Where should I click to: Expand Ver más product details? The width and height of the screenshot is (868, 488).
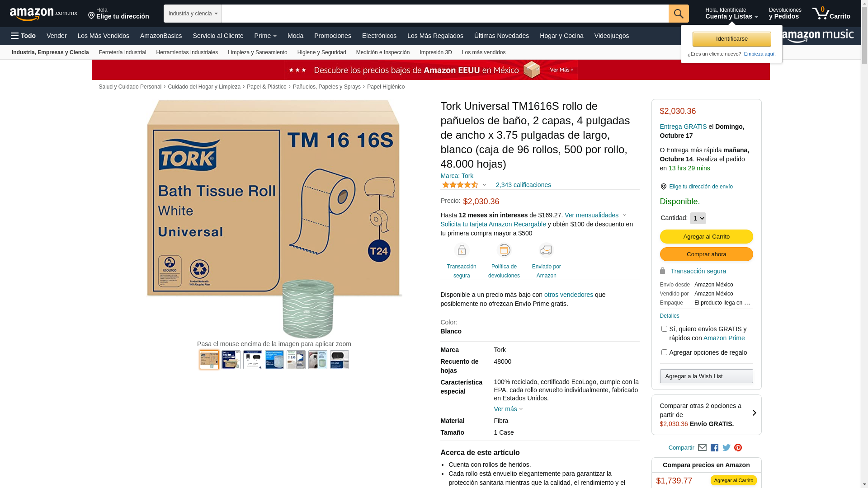click(x=508, y=409)
